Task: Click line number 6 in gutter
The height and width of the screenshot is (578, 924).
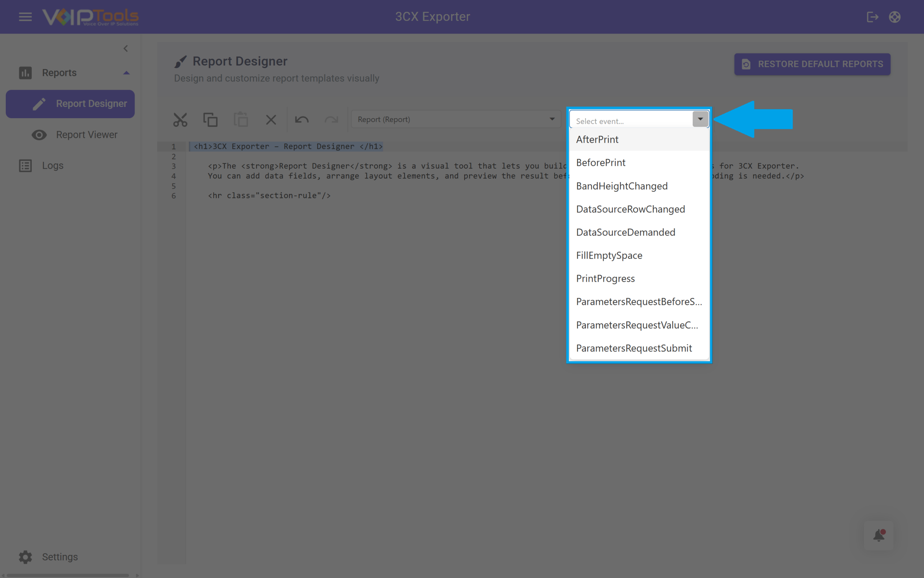Action: point(173,196)
